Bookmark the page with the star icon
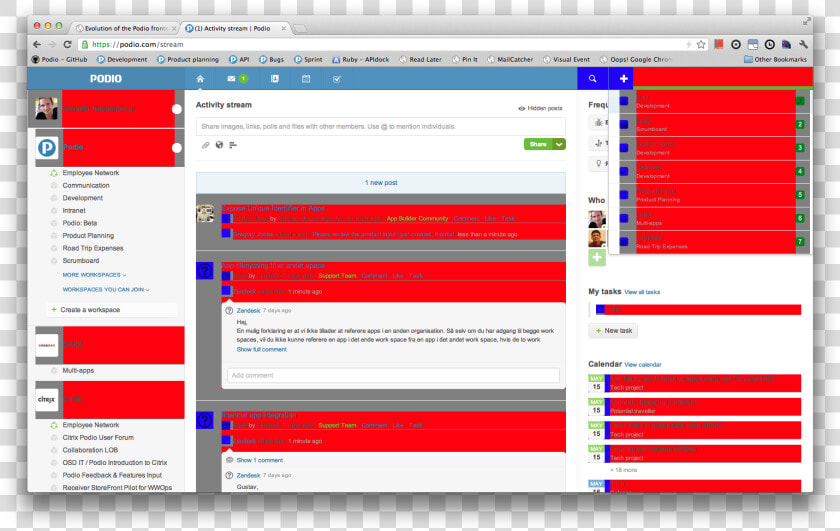The width and height of the screenshot is (840, 531). pos(701,44)
